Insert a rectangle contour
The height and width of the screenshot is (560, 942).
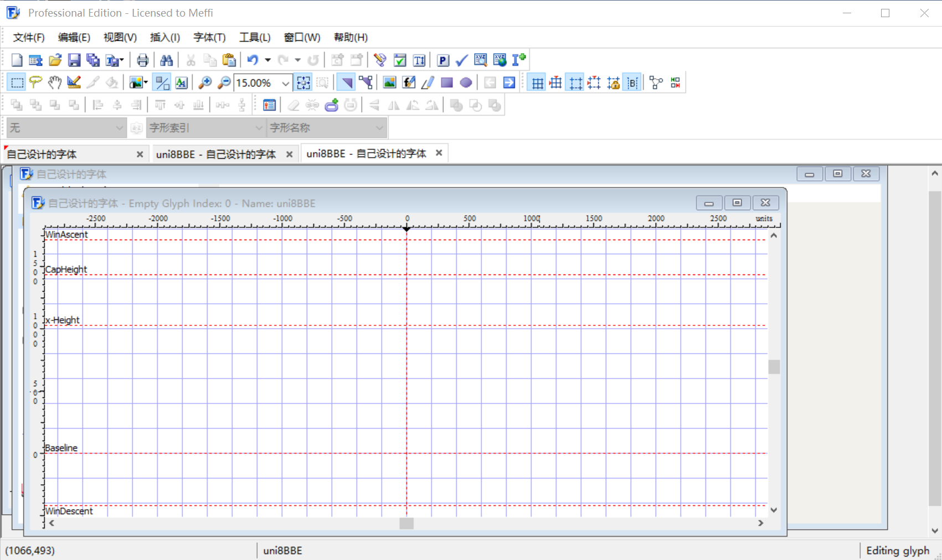(x=447, y=82)
